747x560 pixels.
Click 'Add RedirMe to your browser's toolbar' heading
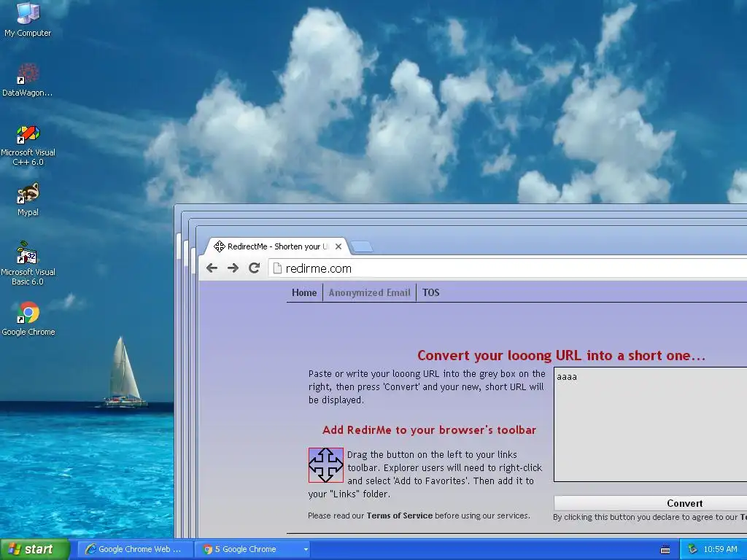pyautogui.click(x=429, y=430)
